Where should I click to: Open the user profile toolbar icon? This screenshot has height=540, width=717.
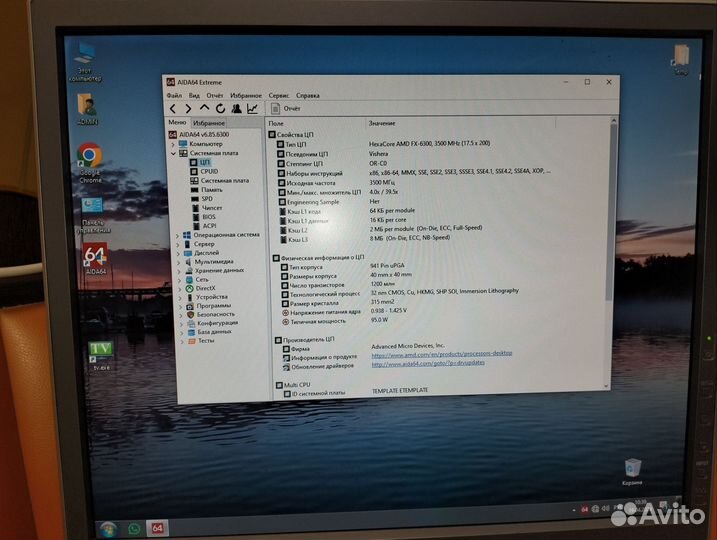click(236, 108)
